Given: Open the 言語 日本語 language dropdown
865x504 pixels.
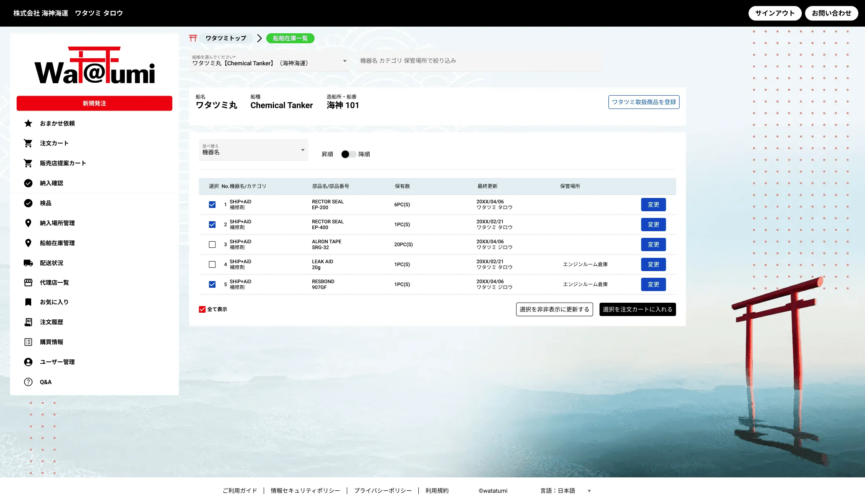Looking at the screenshot, I should click(x=566, y=491).
